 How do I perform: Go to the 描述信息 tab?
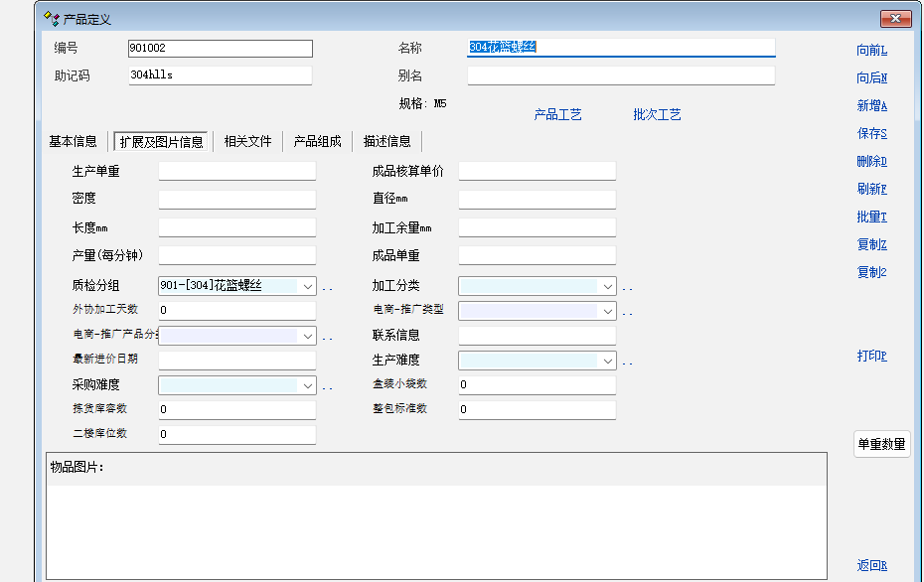pos(386,141)
